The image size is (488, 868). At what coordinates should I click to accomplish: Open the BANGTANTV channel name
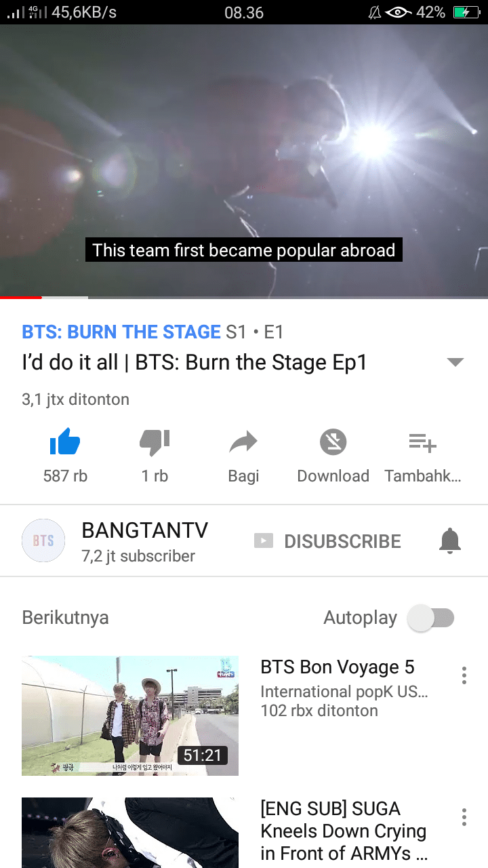click(144, 530)
